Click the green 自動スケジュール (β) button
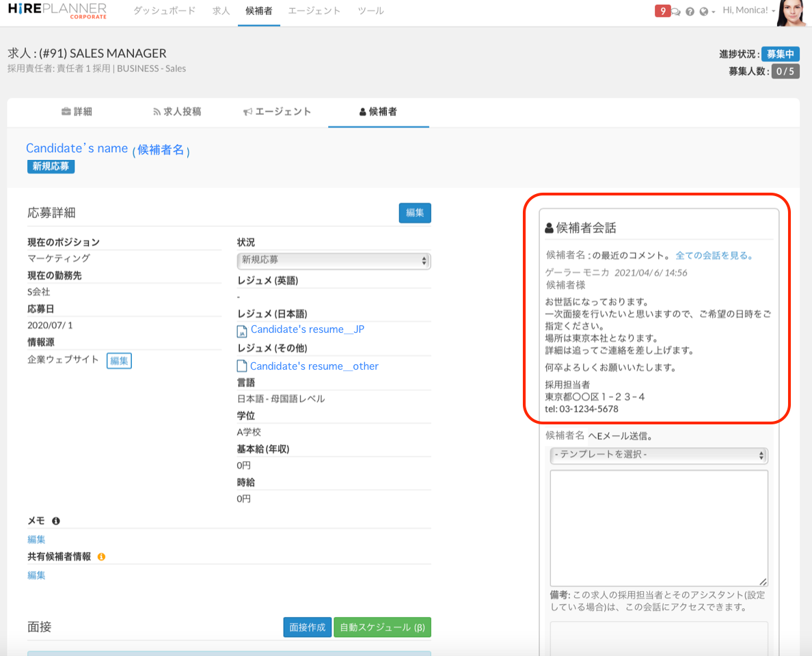The height and width of the screenshot is (656, 812). pos(382,627)
